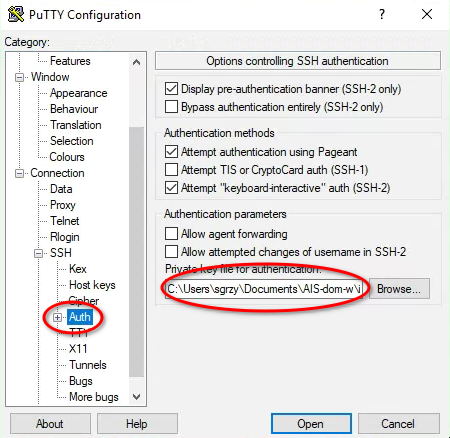
Task: Click the category scrollbar up arrow
Action: click(x=136, y=62)
